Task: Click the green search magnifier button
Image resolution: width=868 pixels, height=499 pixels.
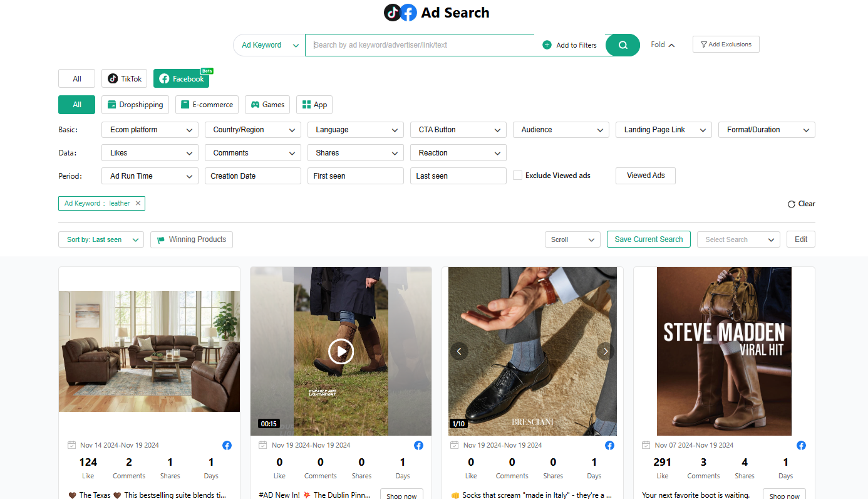Action: click(x=623, y=45)
